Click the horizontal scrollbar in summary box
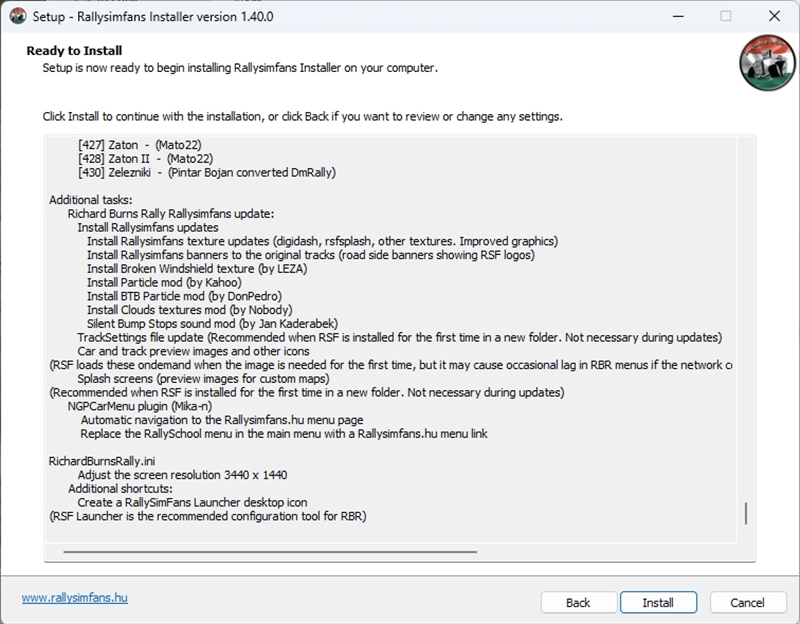The height and width of the screenshot is (624, 800). click(x=270, y=551)
